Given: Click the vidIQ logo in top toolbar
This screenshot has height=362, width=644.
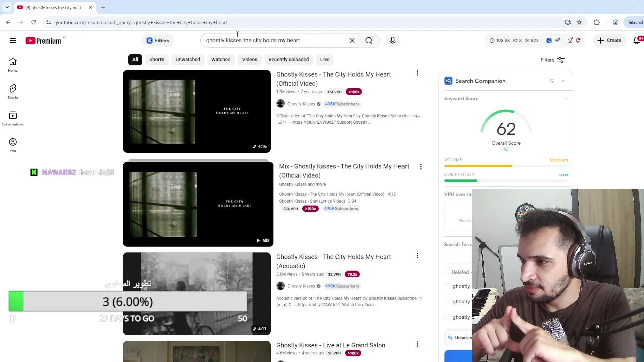Looking at the screenshot, I should coord(549,40).
